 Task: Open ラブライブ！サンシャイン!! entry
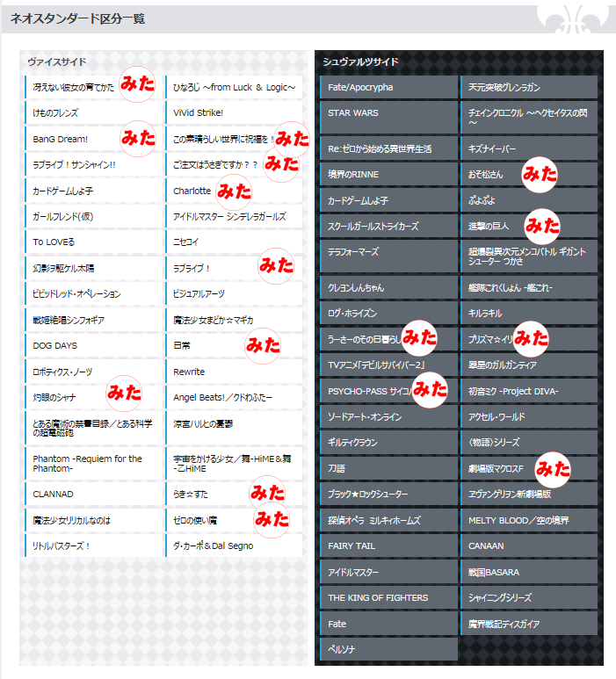(x=93, y=165)
